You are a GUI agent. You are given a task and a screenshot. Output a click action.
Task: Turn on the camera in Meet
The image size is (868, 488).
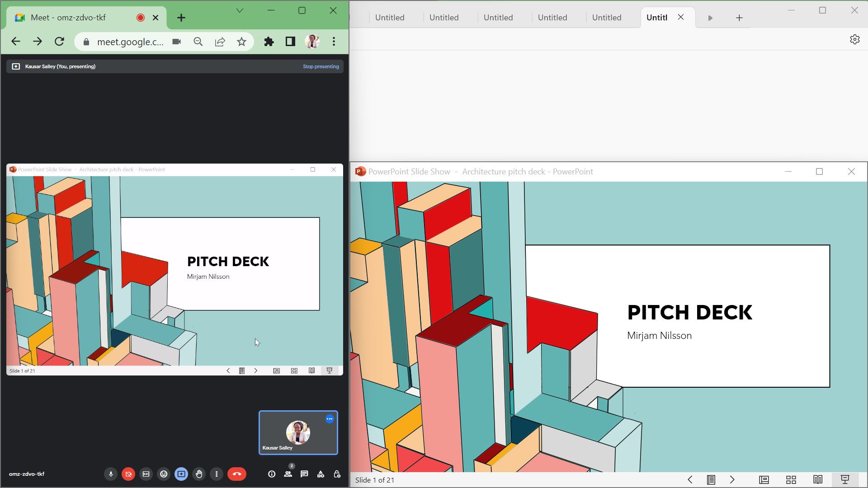128,474
